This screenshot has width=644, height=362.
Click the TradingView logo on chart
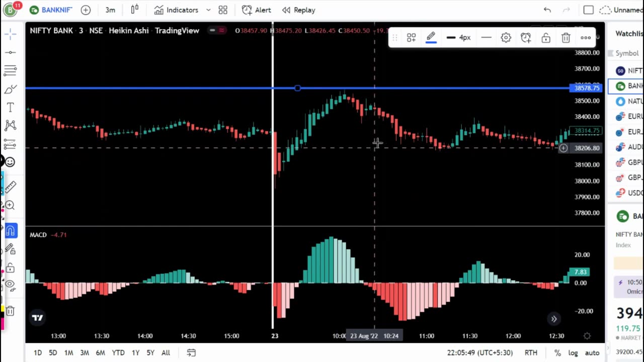click(37, 318)
